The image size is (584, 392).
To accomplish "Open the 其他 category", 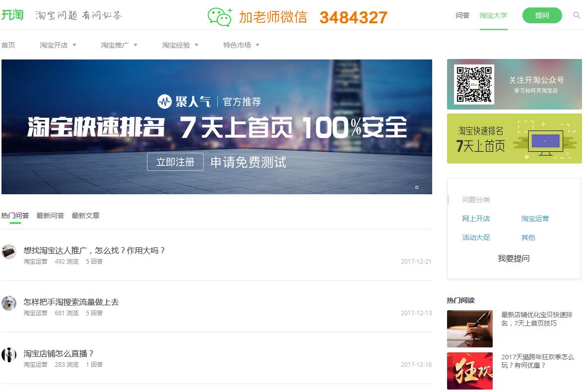I will (528, 237).
